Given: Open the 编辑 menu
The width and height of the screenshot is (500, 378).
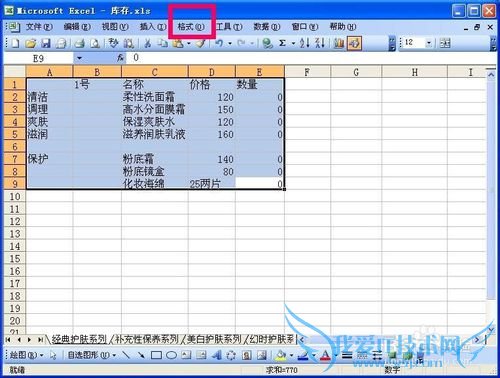Looking at the screenshot, I should click(77, 26).
